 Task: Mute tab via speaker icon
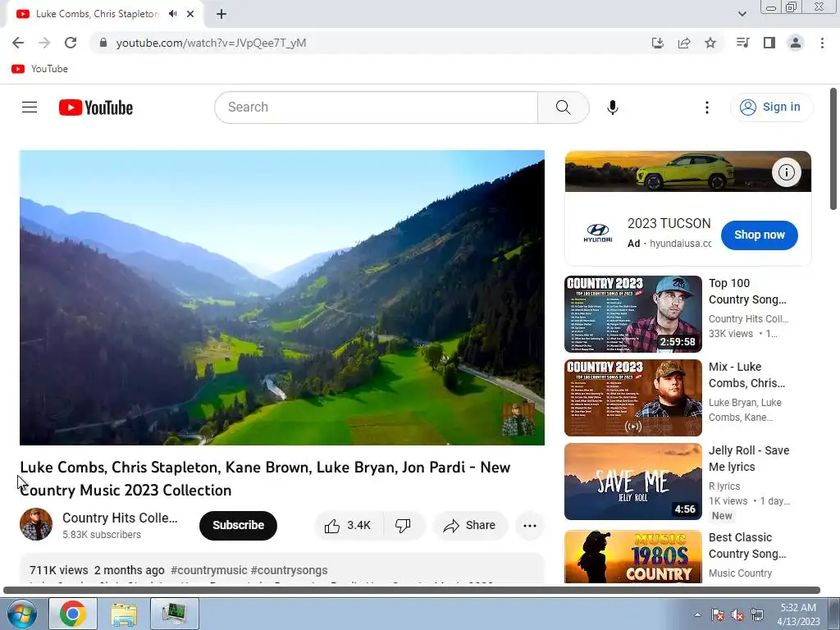point(172,14)
